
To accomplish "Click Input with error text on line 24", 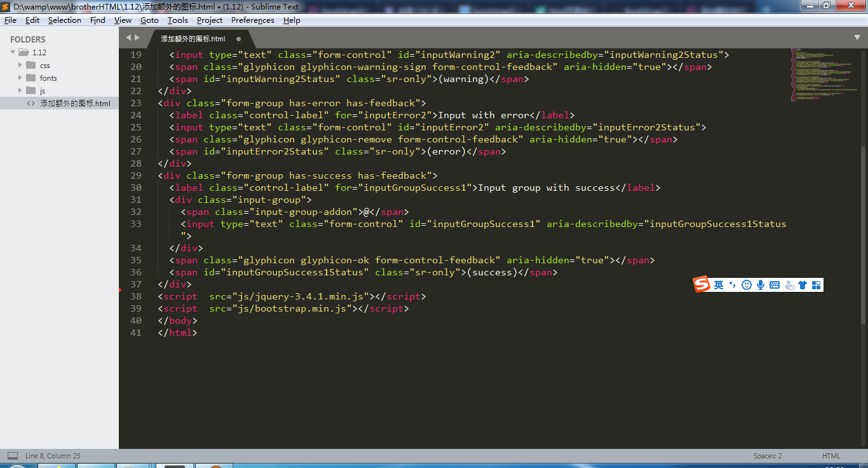I will (484, 115).
